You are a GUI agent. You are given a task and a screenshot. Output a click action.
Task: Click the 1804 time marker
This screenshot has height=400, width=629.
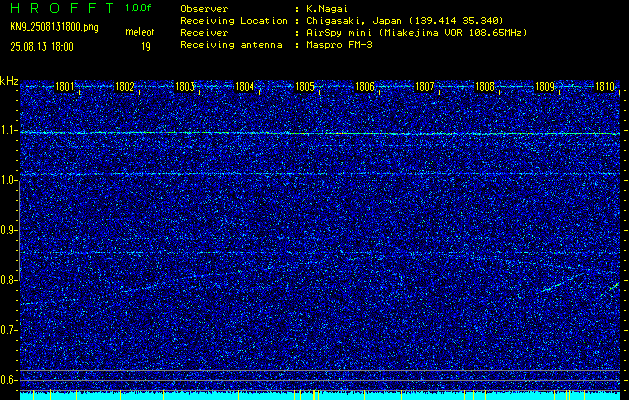[245, 87]
